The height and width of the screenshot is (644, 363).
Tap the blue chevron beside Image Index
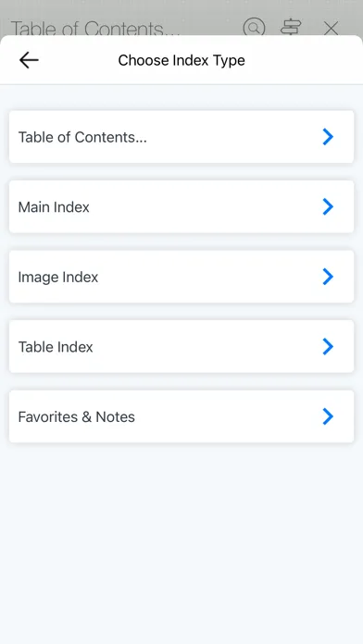point(328,277)
